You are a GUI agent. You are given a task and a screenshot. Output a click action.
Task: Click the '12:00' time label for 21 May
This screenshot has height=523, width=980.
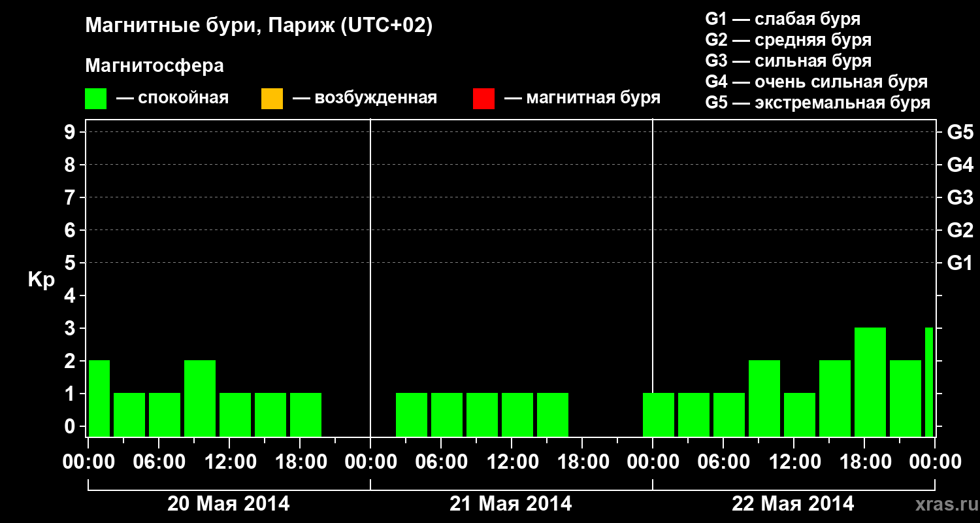512,462
